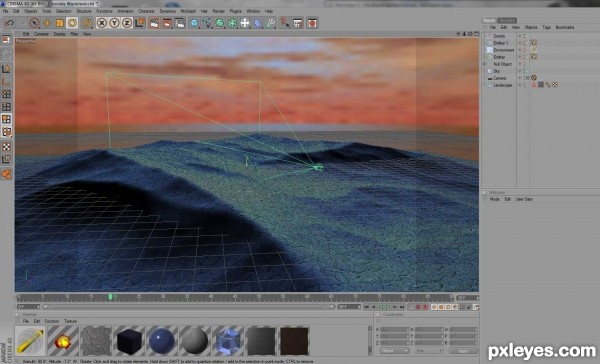Select the fire explosion material thumbnail
Image resolution: width=600 pixels, height=364 pixels.
point(63,340)
